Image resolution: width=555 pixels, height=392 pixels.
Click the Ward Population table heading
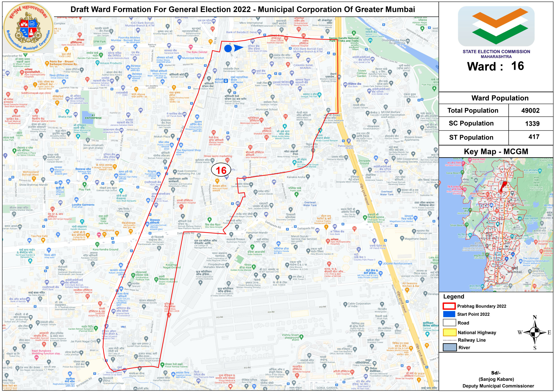coord(500,98)
